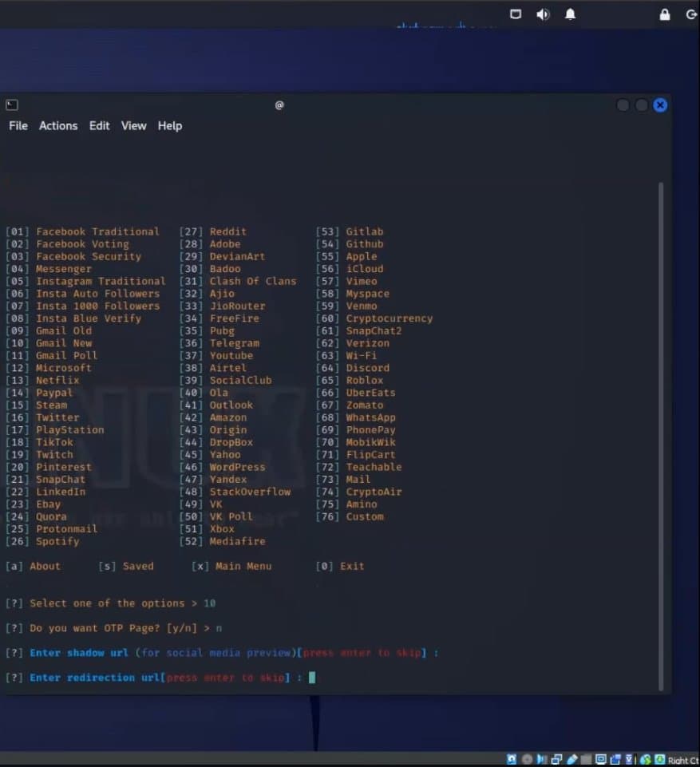Open the Help menu

pyautogui.click(x=170, y=126)
